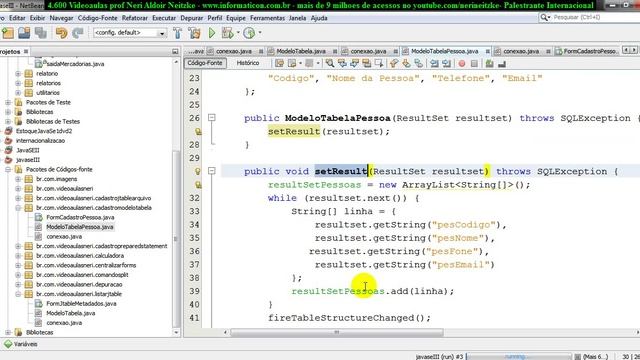This screenshot has height=360, width=640.
Task: Select the Código-Fonte editor view button
Action: pos(205,63)
